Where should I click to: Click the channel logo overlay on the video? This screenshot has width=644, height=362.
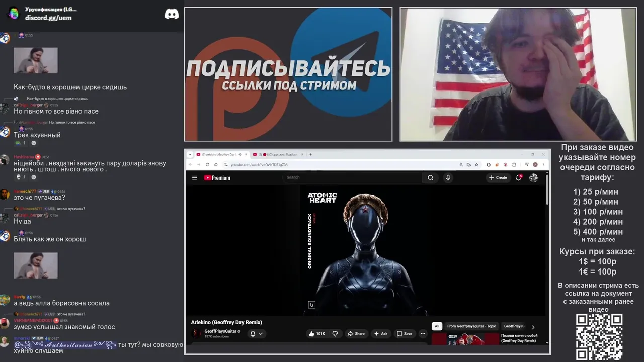311,304
